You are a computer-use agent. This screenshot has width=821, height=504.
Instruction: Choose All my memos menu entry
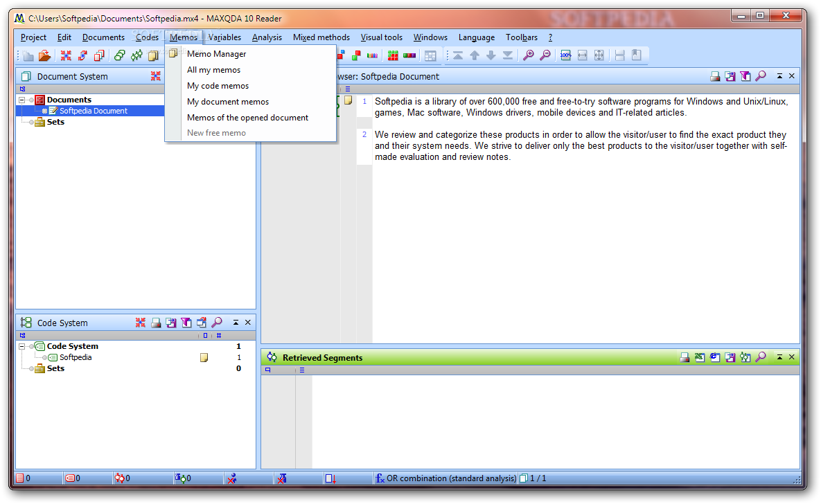[250, 70]
